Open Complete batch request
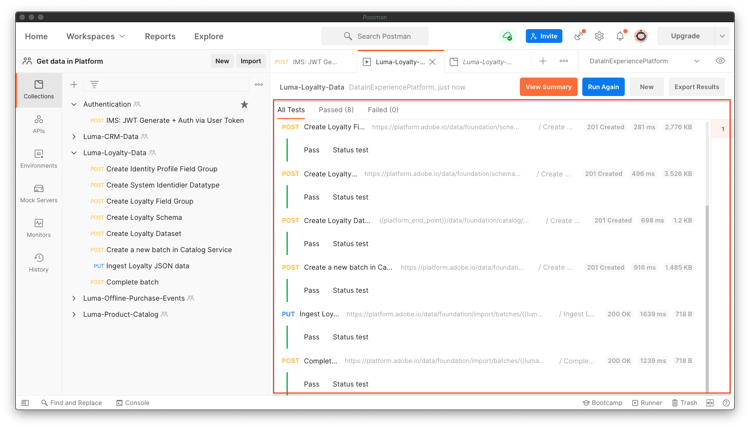The image size is (750, 429). [132, 282]
